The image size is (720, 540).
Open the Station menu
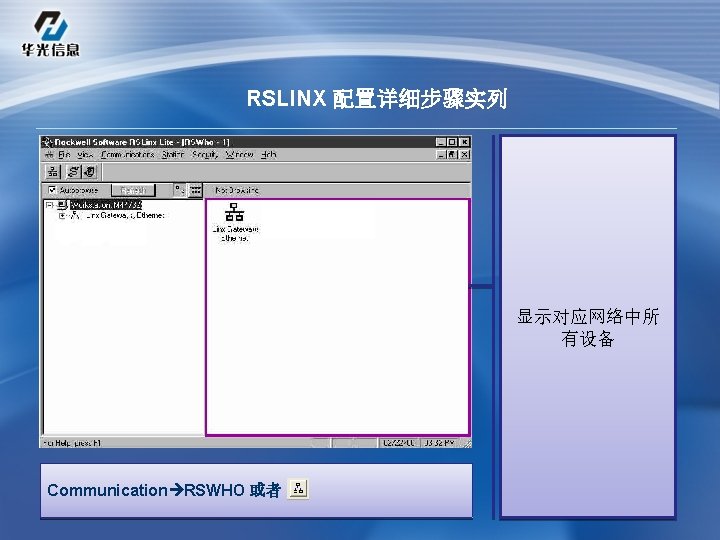point(173,155)
